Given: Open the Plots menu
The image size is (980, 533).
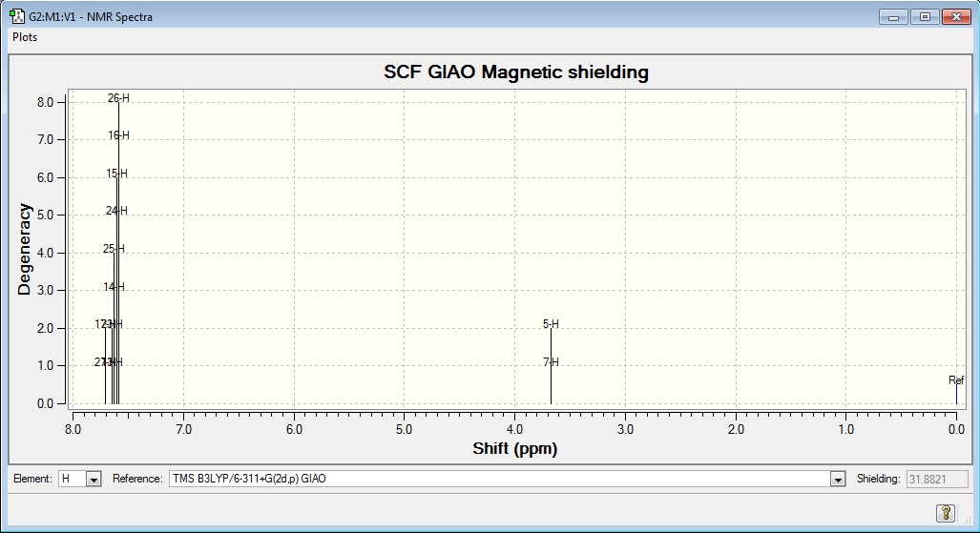Looking at the screenshot, I should click(25, 37).
